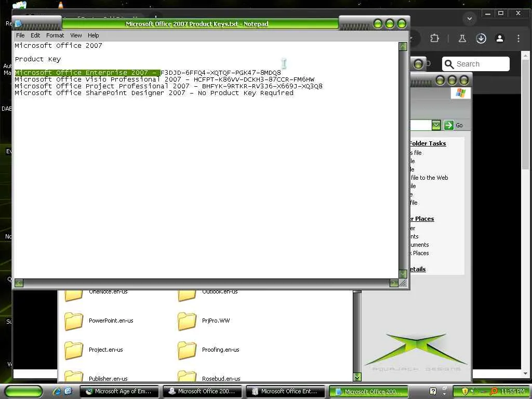Open the browser Downloads icon
This screenshot has width=532, height=399.
pos(481,38)
